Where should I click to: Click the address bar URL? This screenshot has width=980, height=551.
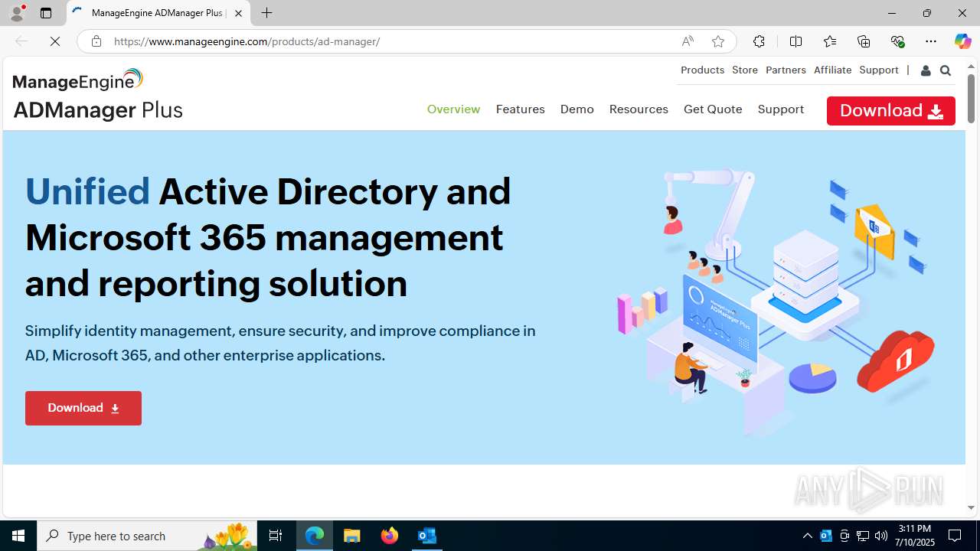pyautogui.click(x=247, y=41)
